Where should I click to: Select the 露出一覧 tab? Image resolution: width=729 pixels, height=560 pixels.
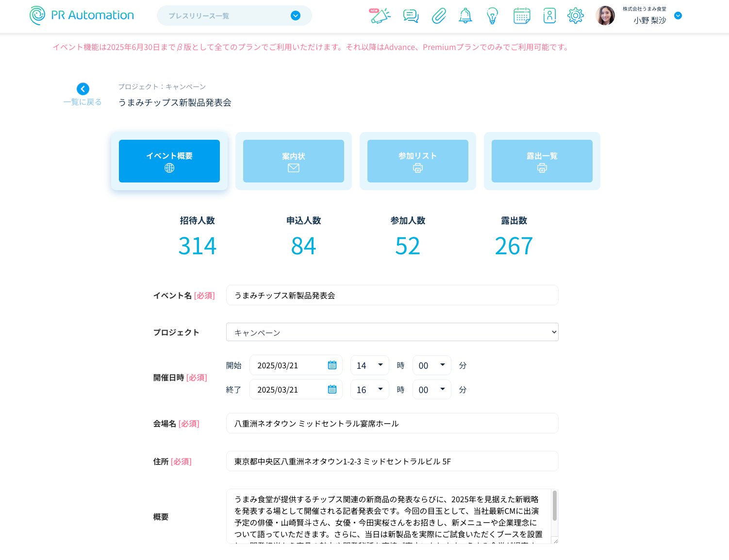[x=542, y=161]
